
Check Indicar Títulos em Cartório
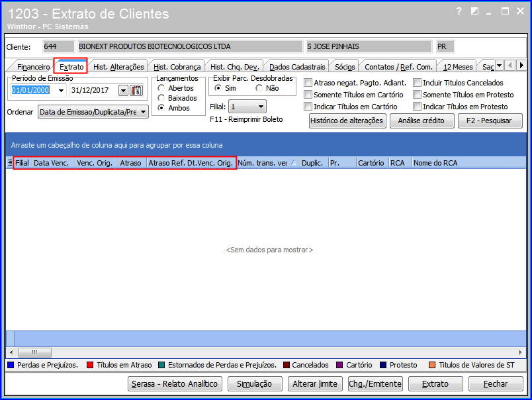point(308,106)
